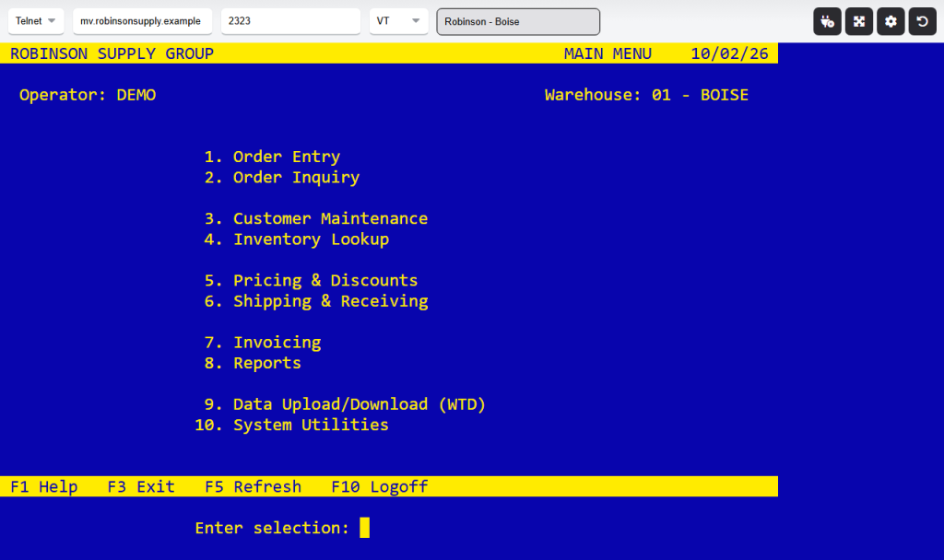Select menu option 8. Reports
This screenshot has width=944, height=560.
click(x=253, y=363)
